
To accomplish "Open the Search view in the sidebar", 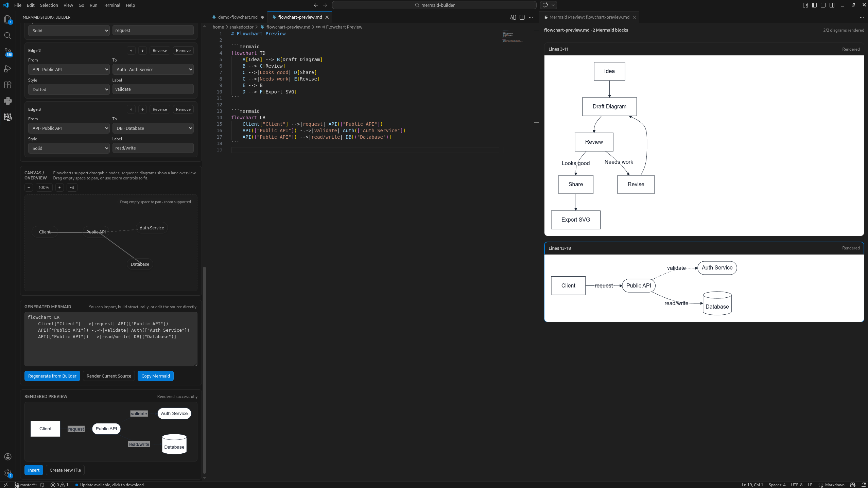I will (x=8, y=36).
